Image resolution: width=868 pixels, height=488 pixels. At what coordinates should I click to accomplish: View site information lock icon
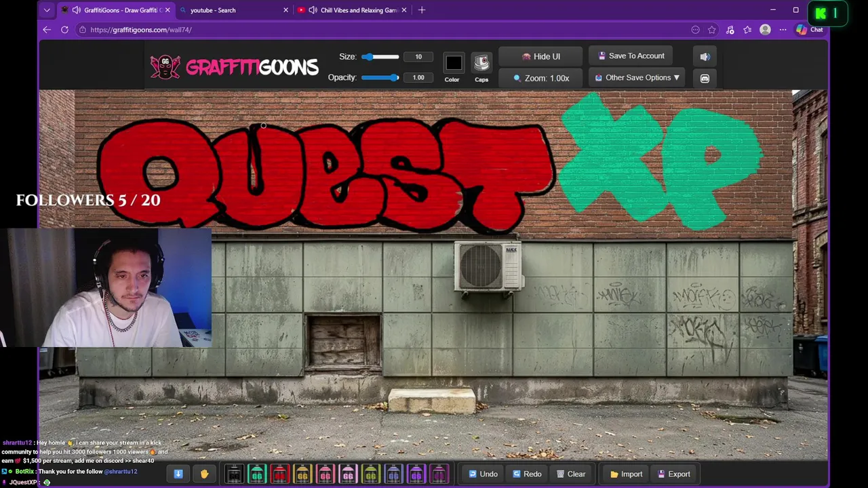[x=82, y=30]
